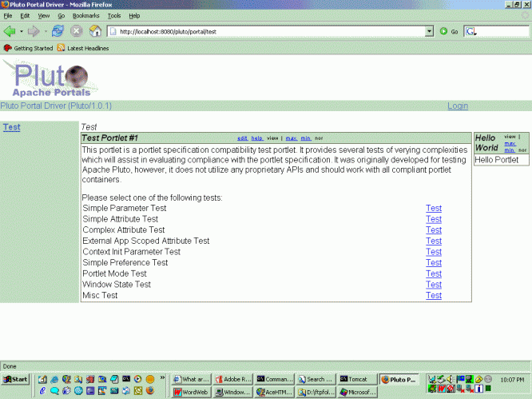The width and height of the screenshot is (532, 399).
Task: Run the Simple Parameter Test link
Action: coord(433,208)
